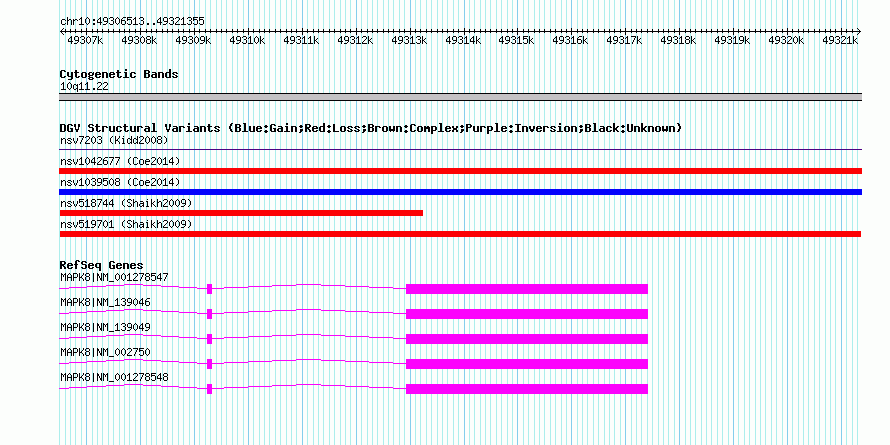Click the 49321k ruler tick label

coord(839,40)
